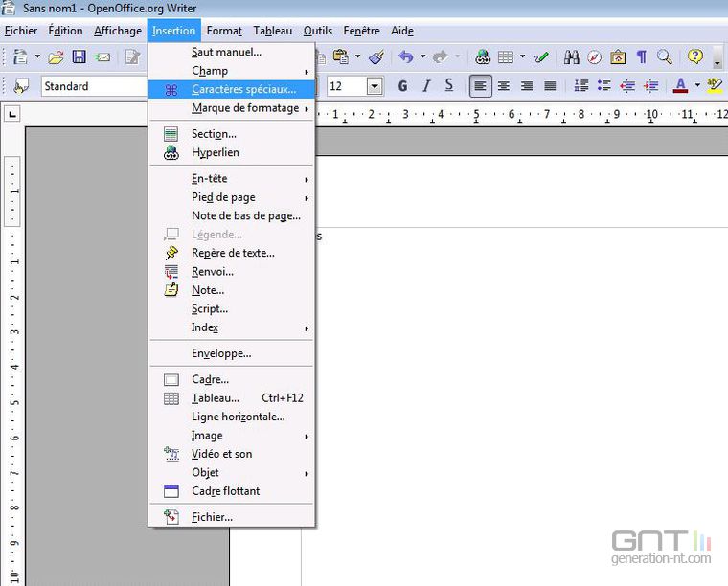This screenshot has height=586, width=728.
Task: Apply font color with the red A
Action: click(x=680, y=86)
